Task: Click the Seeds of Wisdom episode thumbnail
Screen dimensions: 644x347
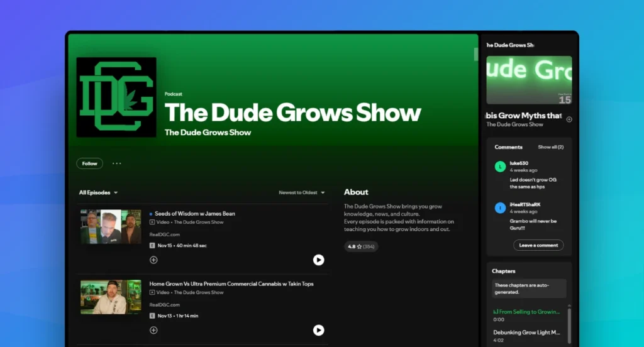Action: coord(111,227)
